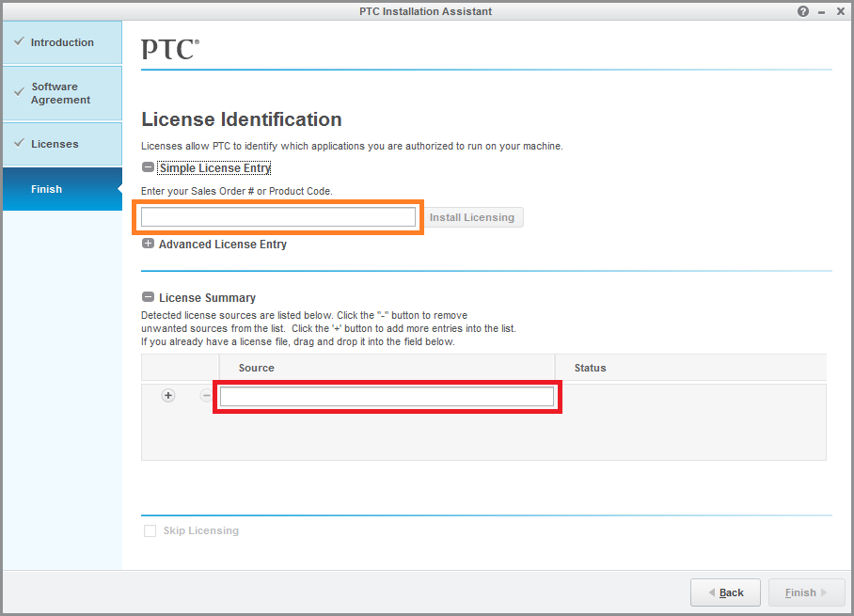Toggle the Skip Licensing checkbox

coord(150,530)
